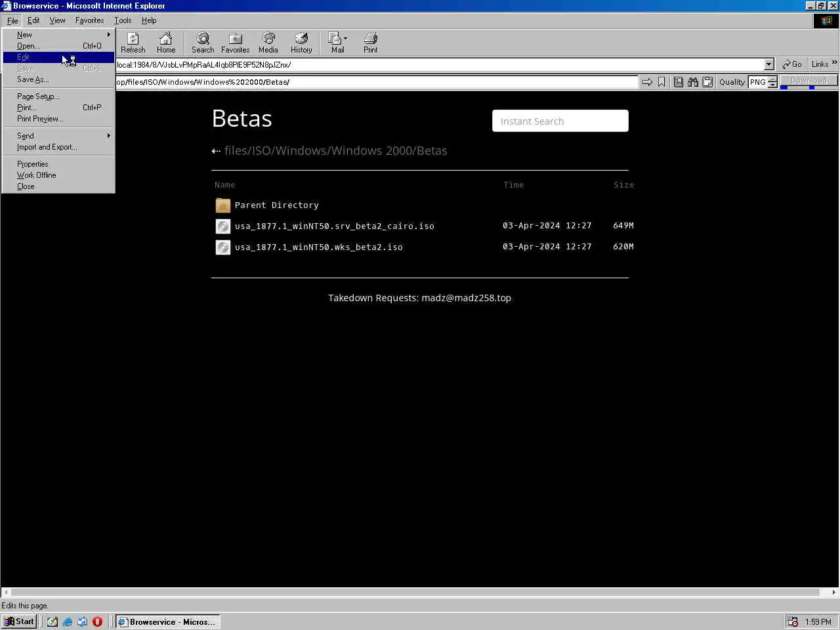Screen dimensions: 840x630
Task: Click the back arrow before files path
Action: pos(216,151)
